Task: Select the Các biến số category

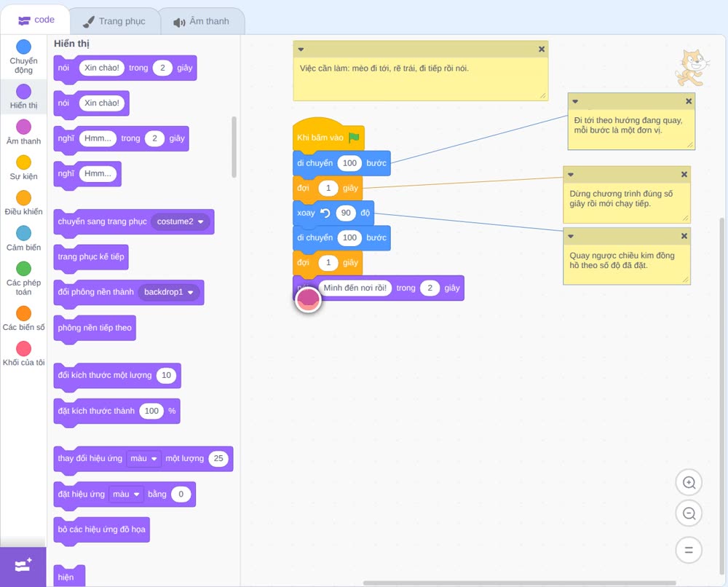Action: (x=23, y=318)
